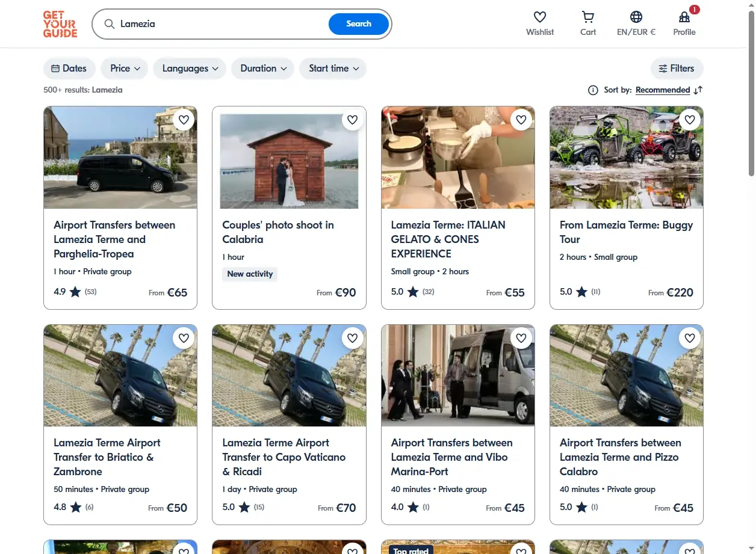
Task: Expand the Duration filter dropdown
Action: (262, 69)
